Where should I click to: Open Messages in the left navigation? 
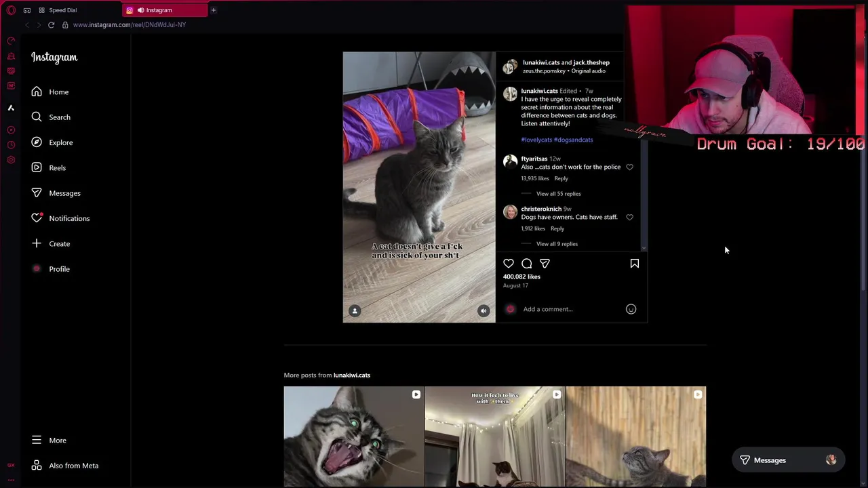tap(56, 193)
